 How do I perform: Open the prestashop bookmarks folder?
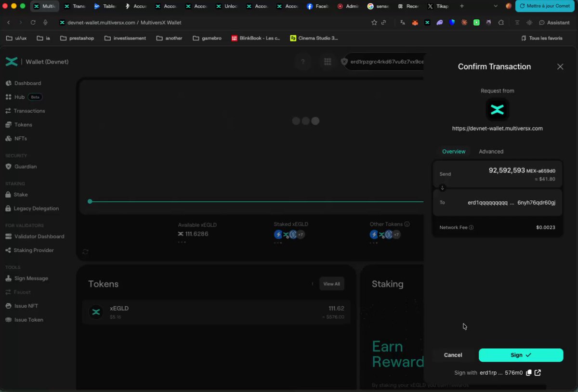[77, 38]
